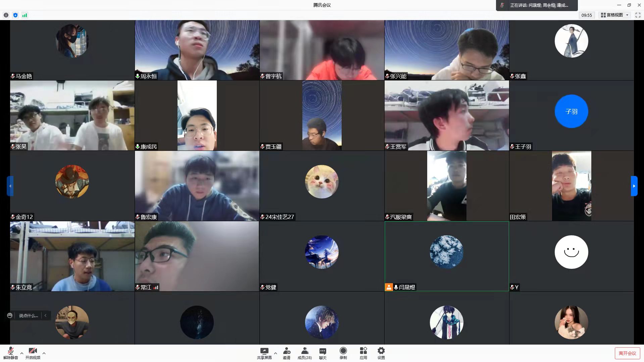Viewport: 644px width, 362px height.
Task: Start recording with 录制 icon
Action: click(343, 353)
